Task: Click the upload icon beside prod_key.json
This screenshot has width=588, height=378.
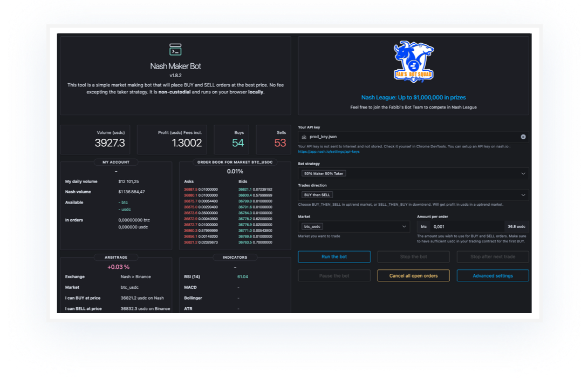Action: pos(304,137)
